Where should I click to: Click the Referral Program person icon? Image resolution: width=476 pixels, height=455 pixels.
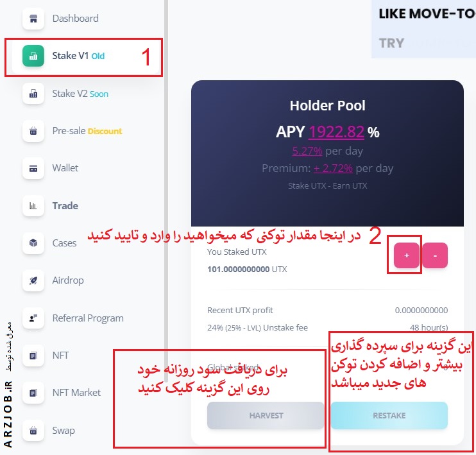tap(33, 318)
